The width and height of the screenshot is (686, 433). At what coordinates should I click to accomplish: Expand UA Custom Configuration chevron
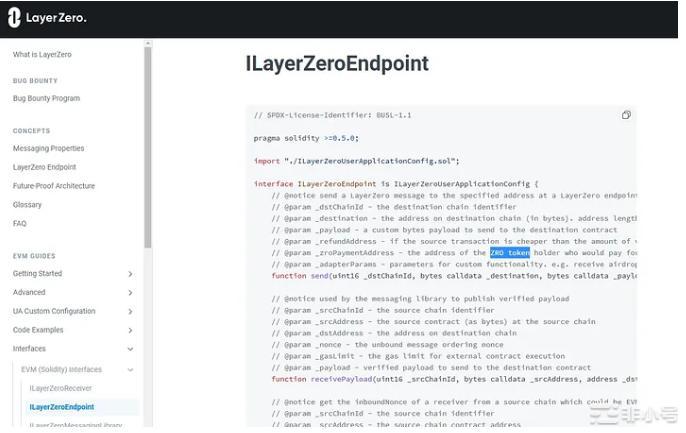(130, 311)
